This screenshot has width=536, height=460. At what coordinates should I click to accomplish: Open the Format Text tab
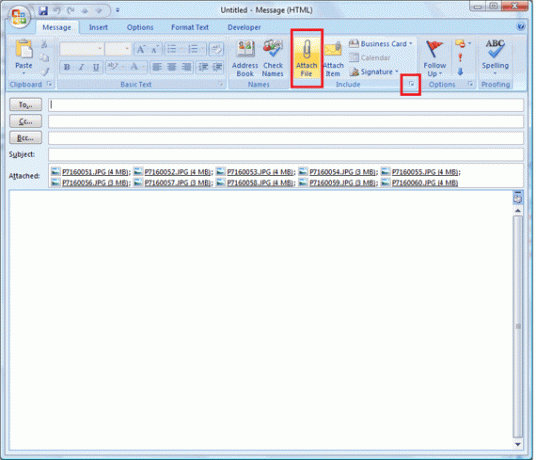(190, 27)
